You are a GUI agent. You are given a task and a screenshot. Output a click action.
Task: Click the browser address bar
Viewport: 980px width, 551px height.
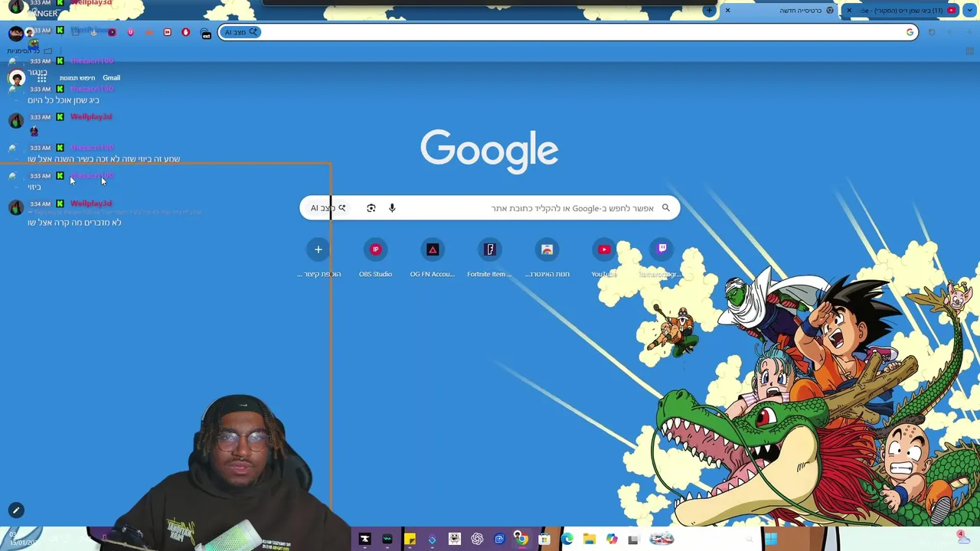tap(568, 32)
